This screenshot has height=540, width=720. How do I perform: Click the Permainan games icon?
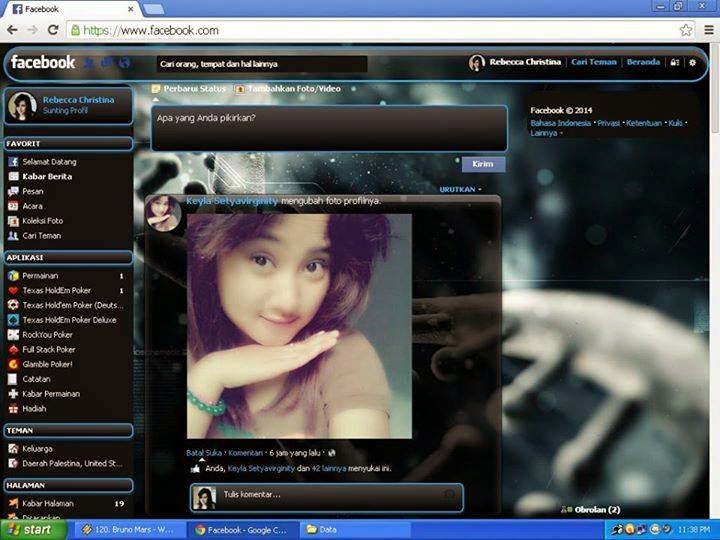(x=13, y=276)
